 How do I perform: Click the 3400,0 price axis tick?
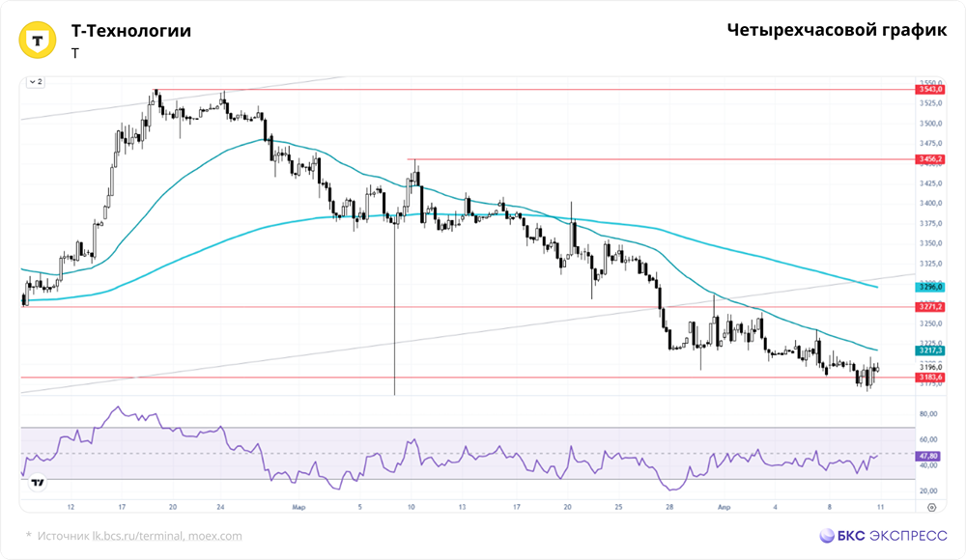pyautogui.click(x=930, y=204)
